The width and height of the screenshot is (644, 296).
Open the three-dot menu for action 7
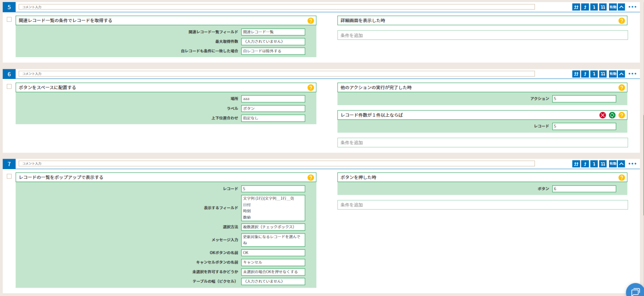pos(632,164)
